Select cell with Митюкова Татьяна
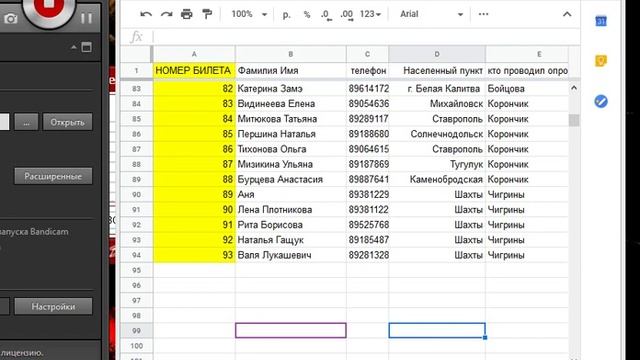640x360 pixels. 291,119
